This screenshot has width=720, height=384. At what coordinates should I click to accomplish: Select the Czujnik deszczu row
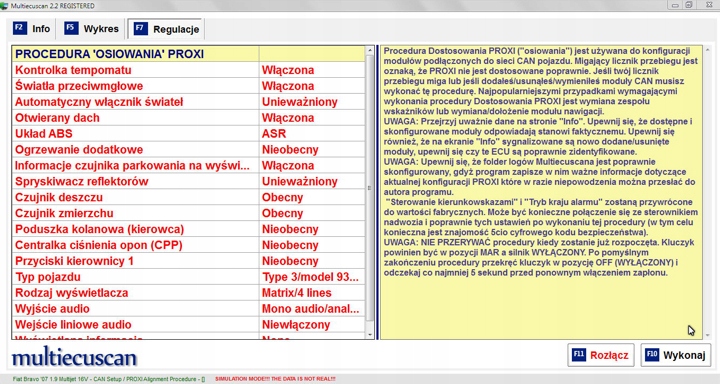tap(188, 198)
